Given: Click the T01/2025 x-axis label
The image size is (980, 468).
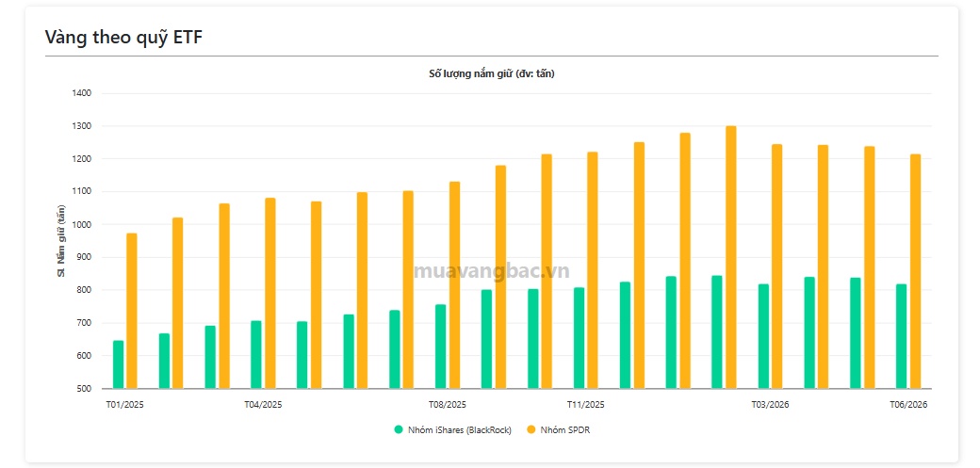Looking at the screenshot, I should [125, 404].
